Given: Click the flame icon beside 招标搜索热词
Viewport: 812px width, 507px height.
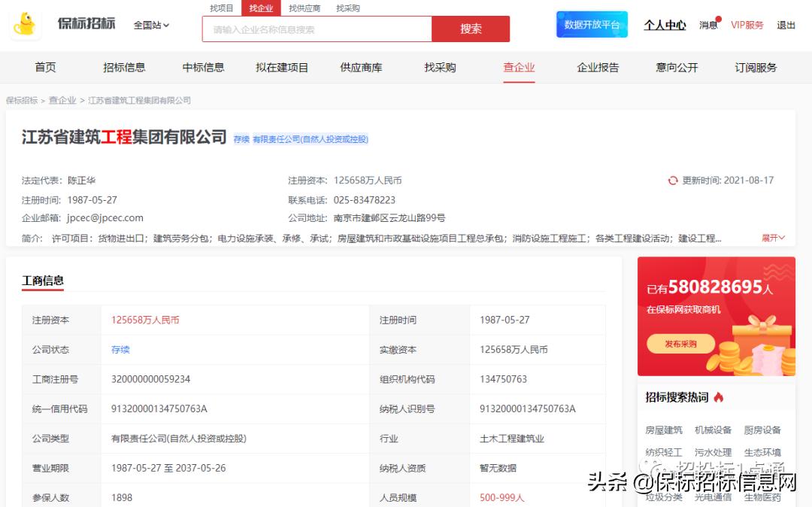Looking at the screenshot, I should (719, 397).
